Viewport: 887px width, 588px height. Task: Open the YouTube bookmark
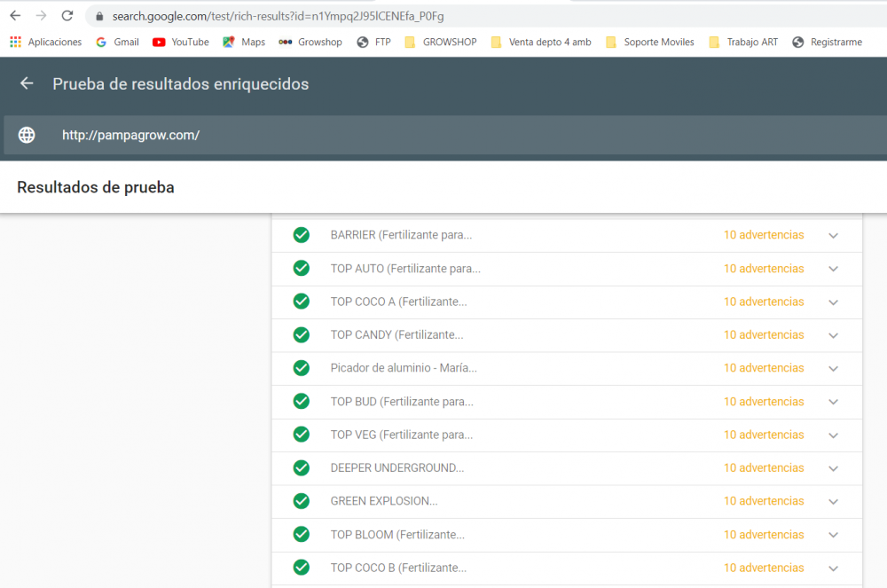point(181,42)
